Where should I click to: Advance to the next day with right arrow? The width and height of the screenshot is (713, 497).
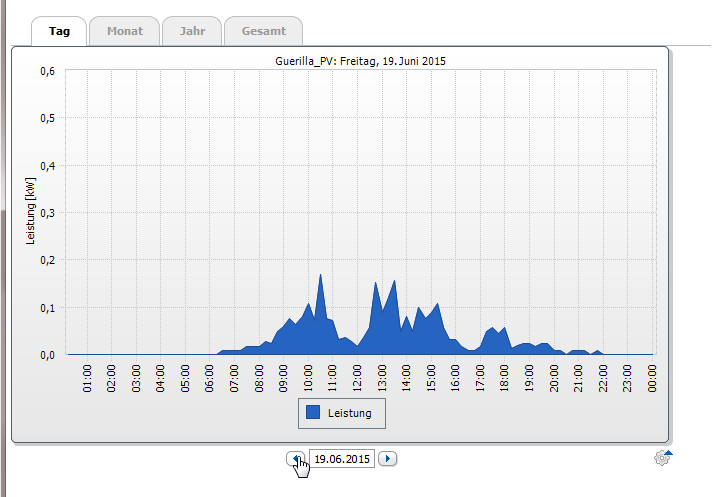(x=389, y=459)
